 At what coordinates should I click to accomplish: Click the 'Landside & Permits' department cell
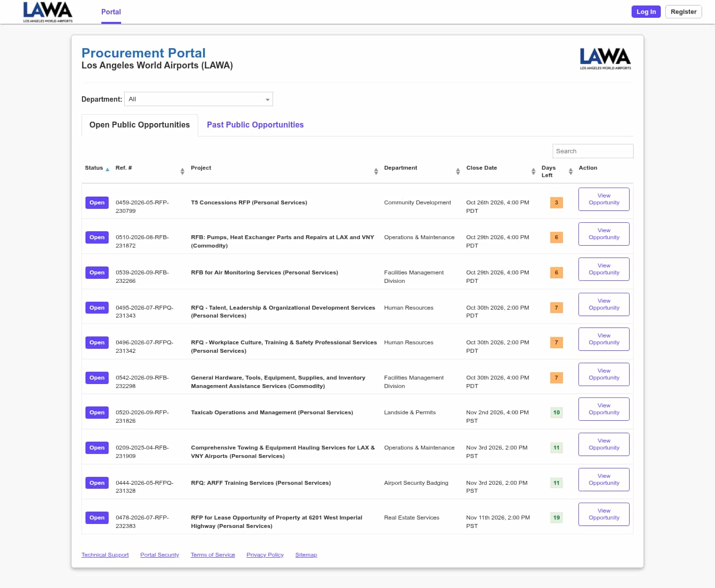coord(410,412)
